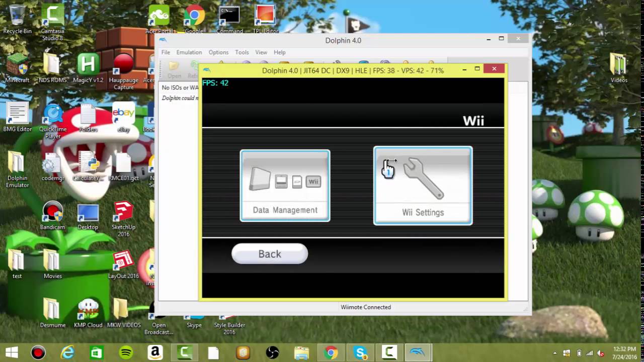The height and width of the screenshot is (362, 644).
Task: Select the NDS ROMS folder
Action: click(52, 68)
